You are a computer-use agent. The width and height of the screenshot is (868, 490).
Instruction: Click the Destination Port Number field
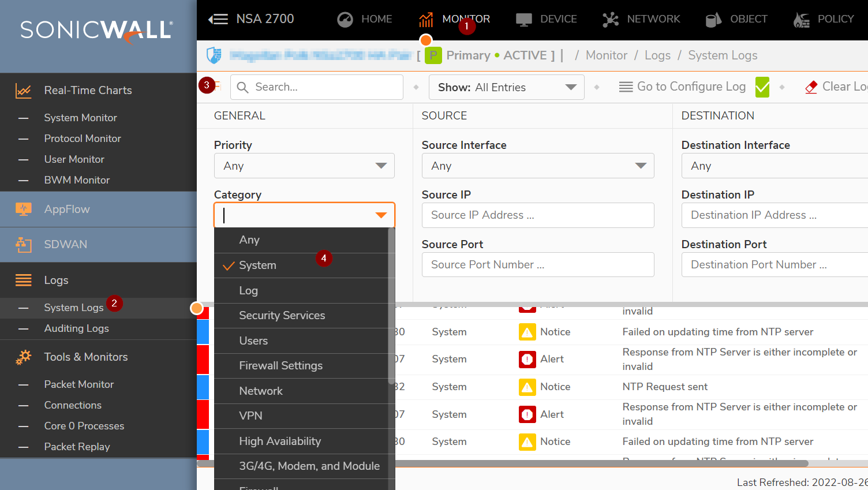tap(775, 265)
